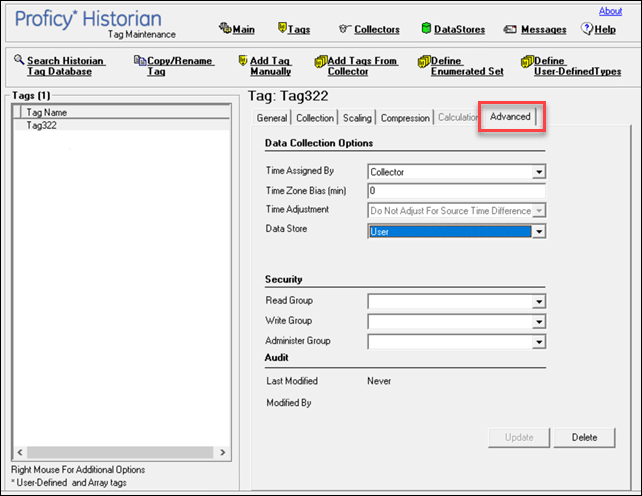
Task: Select Tag322 row in tag list
Action: pos(122,125)
